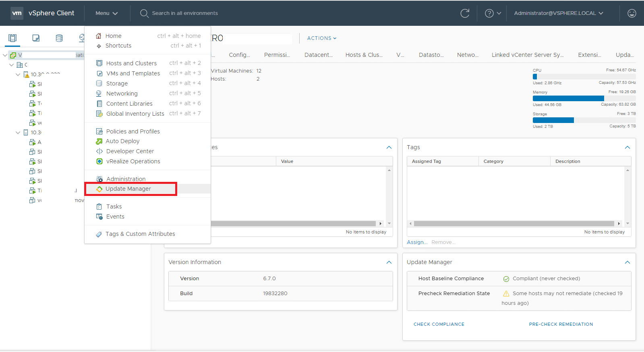This screenshot has width=644, height=352.
Task: Click the Value column header
Action: point(334,162)
